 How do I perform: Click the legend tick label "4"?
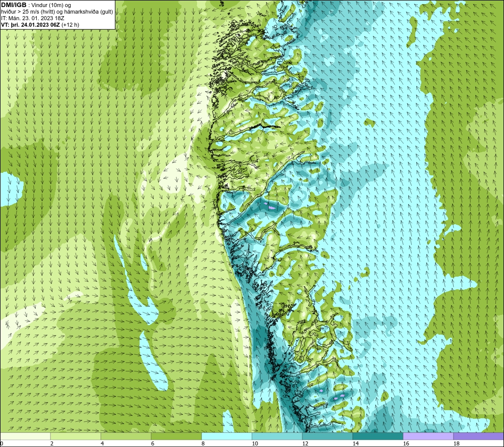click(102, 443)
